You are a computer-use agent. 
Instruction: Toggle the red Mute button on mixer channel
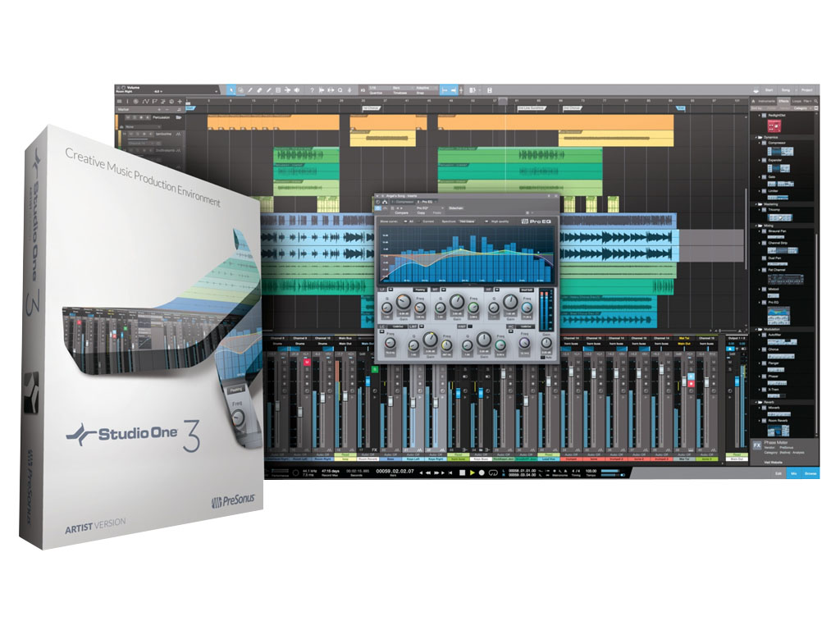[307, 361]
